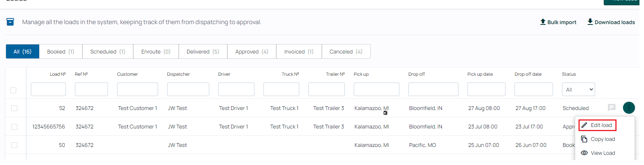
Task: Click the Bulk import button
Action: coord(558,22)
